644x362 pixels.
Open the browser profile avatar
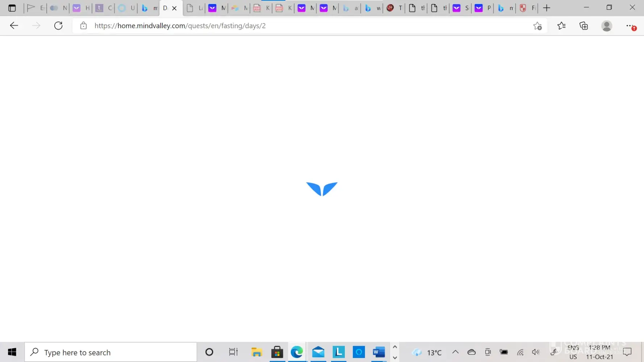[x=607, y=26]
